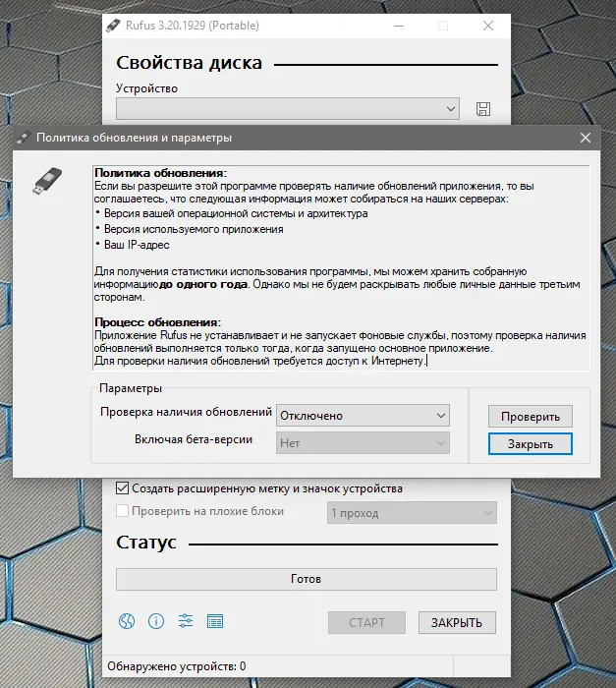
Task: Click 'Обнаружено устройств: 0' status text
Action: [177, 666]
